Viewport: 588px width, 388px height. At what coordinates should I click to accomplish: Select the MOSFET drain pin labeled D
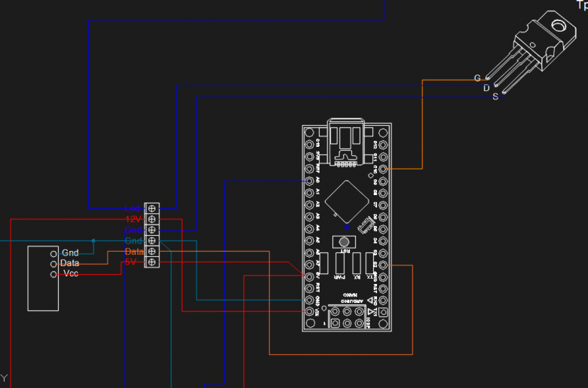[495, 87]
